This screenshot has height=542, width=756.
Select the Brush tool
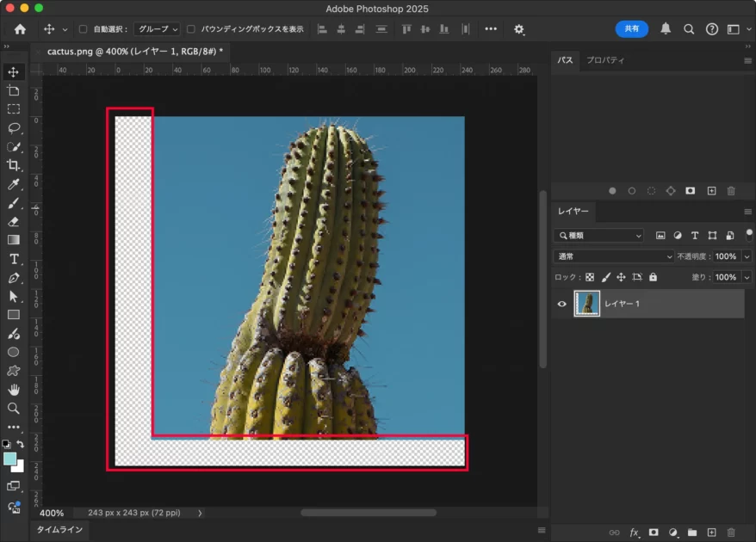pyautogui.click(x=14, y=203)
